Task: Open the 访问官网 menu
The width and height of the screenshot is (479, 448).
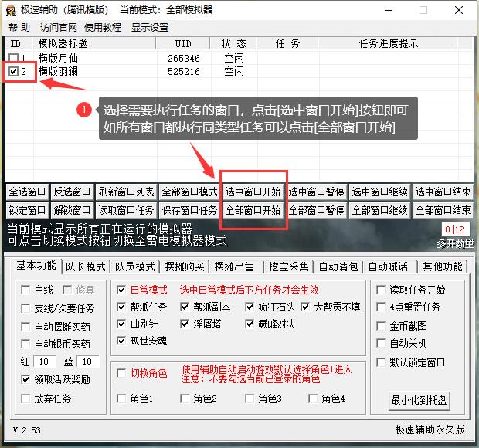Action: 59,27
